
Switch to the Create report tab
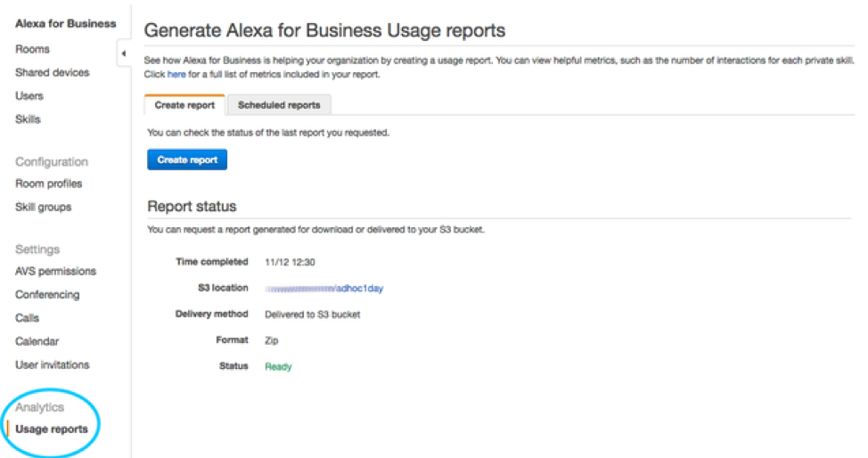pyautogui.click(x=184, y=105)
